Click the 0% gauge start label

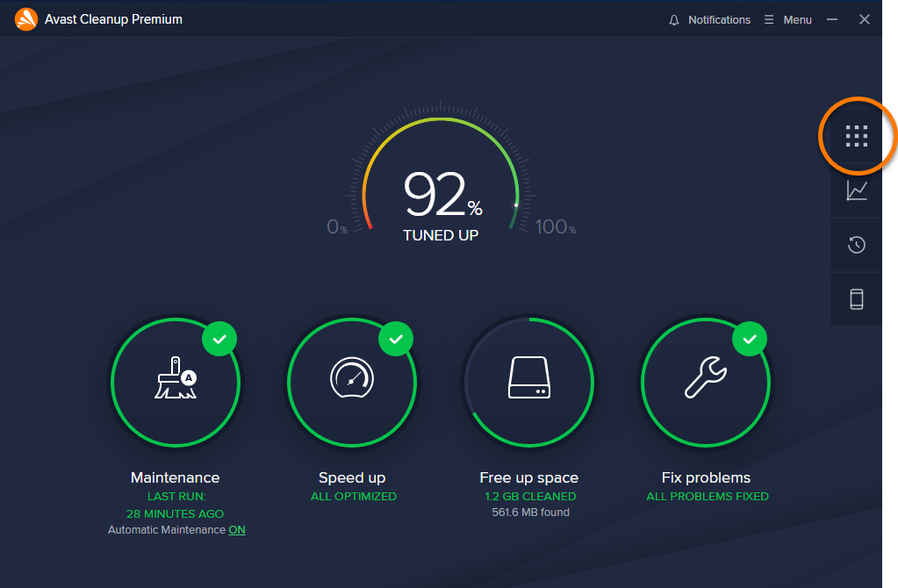click(337, 226)
